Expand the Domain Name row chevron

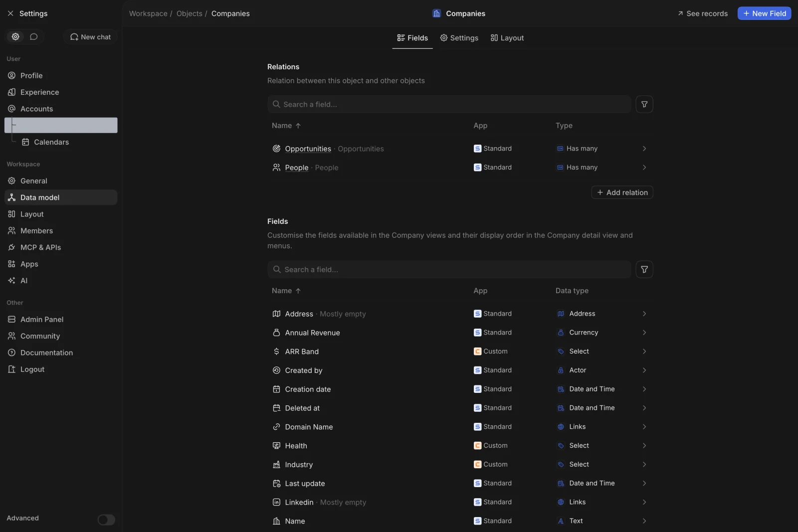point(644,427)
